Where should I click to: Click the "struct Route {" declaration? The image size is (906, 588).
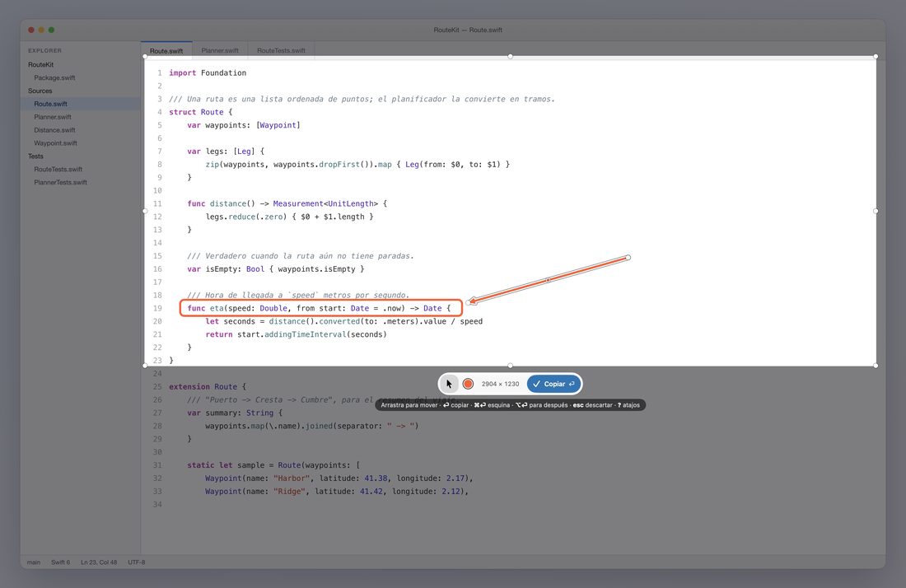click(200, 112)
